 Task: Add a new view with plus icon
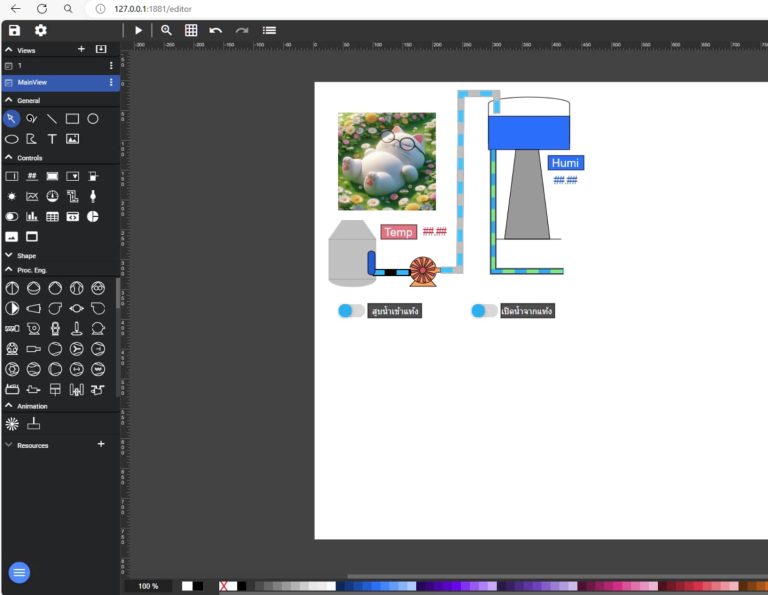click(81, 49)
